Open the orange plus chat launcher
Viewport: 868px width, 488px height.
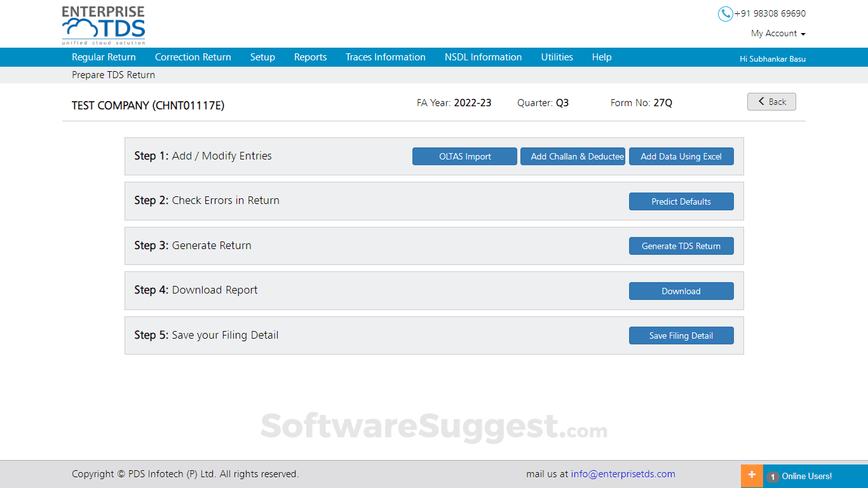(752, 475)
